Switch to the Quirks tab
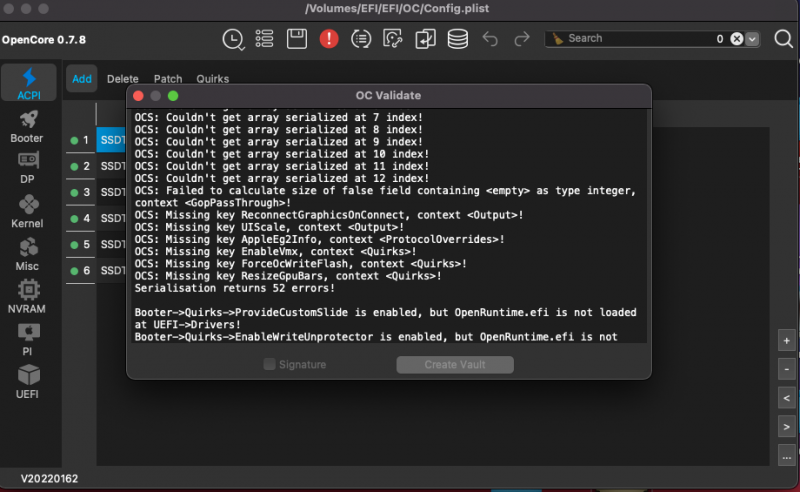Image resolution: width=800 pixels, height=492 pixels. click(x=212, y=79)
